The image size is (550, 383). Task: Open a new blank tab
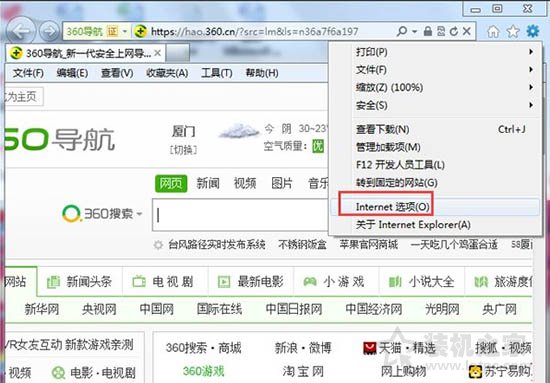(177, 53)
